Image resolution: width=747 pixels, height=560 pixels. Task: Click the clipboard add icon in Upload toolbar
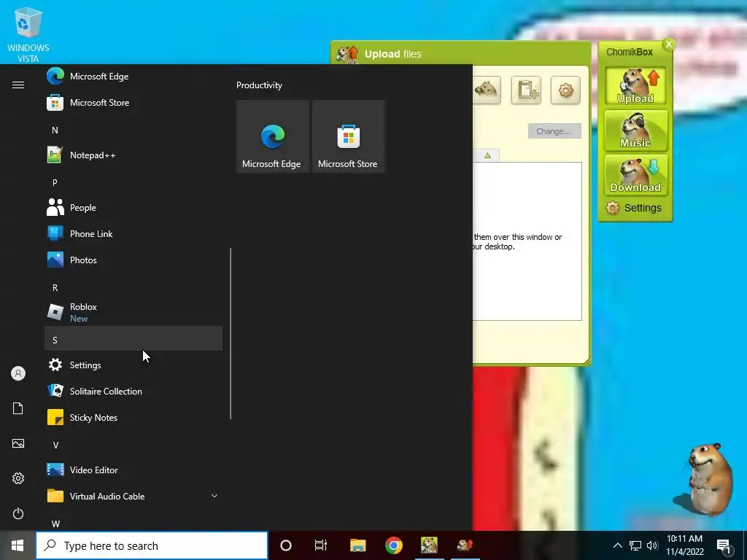click(x=526, y=90)
